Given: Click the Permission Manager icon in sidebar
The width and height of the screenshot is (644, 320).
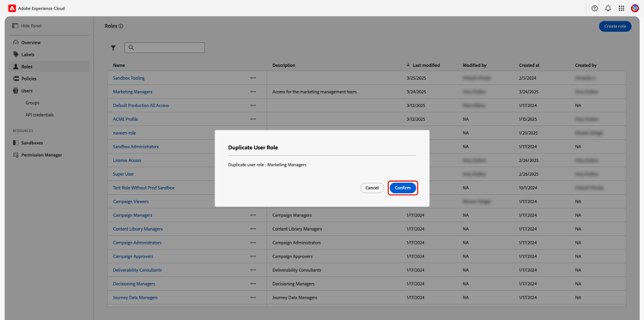Looking at the screenshot, I should tap(15, 155).
